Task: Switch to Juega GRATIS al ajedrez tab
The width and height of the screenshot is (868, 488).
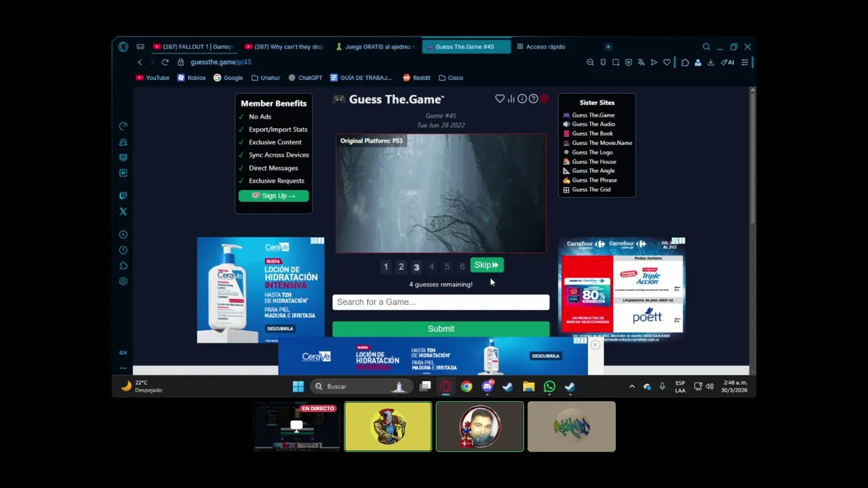Action: pyautogui.click(x=375, y=47)
